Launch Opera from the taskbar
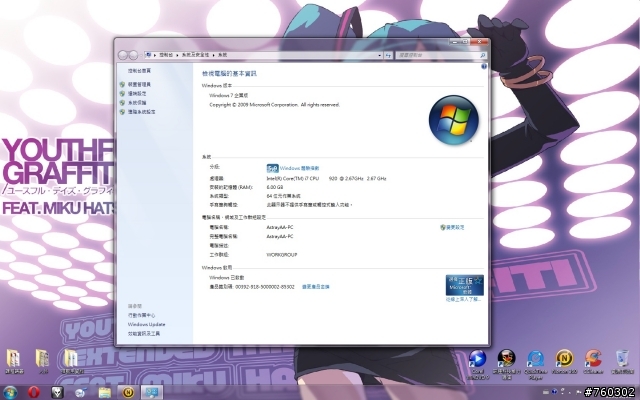This screenshot has height=400, width=640. tap(34, 392)
